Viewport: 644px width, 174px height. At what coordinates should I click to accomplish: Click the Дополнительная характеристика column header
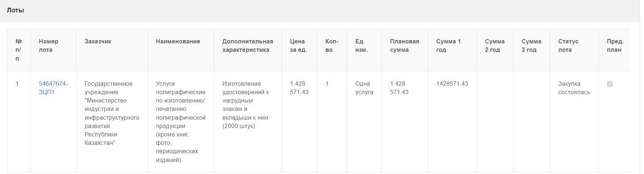[x=248, y=46]
